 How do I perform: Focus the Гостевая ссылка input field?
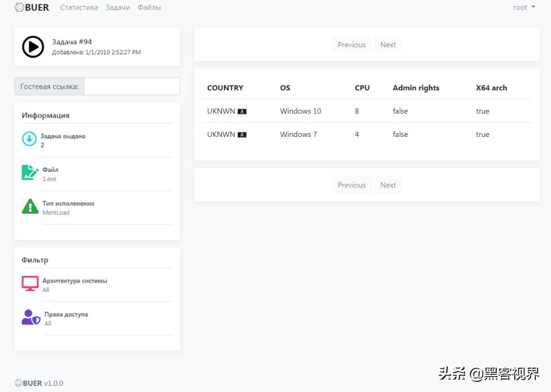tap(132, 87)
